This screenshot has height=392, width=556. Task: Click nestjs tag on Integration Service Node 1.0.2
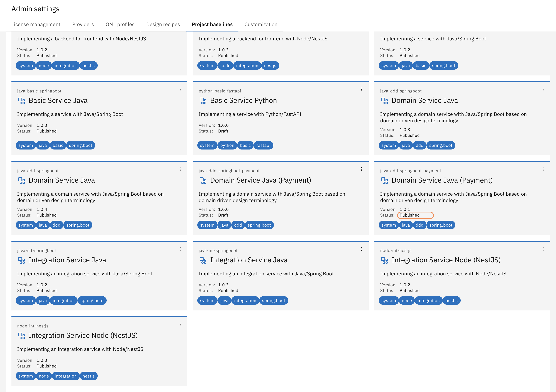452,301
